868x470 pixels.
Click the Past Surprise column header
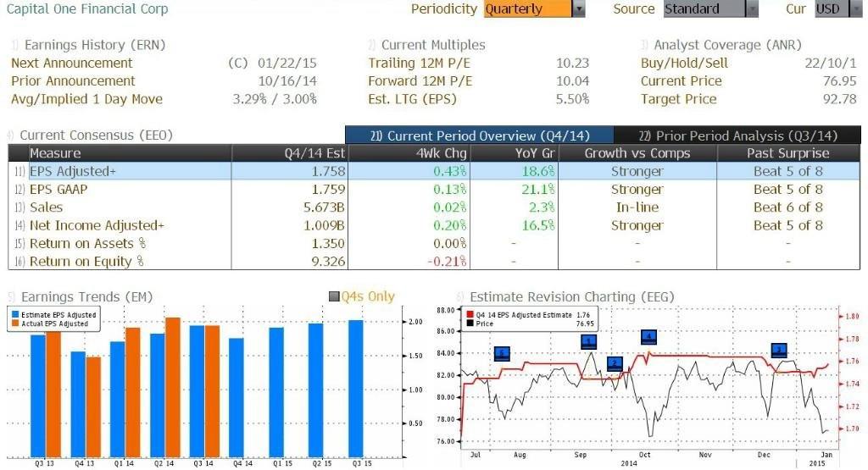pyautogui.click(x=787, y=153)
